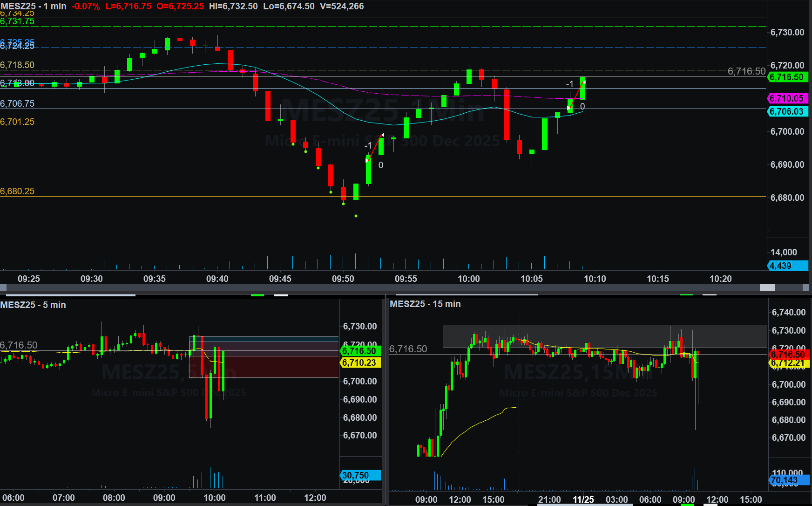Click the yellow 6,710.23 tag on 5-min chart

click(x=360, y=363)
